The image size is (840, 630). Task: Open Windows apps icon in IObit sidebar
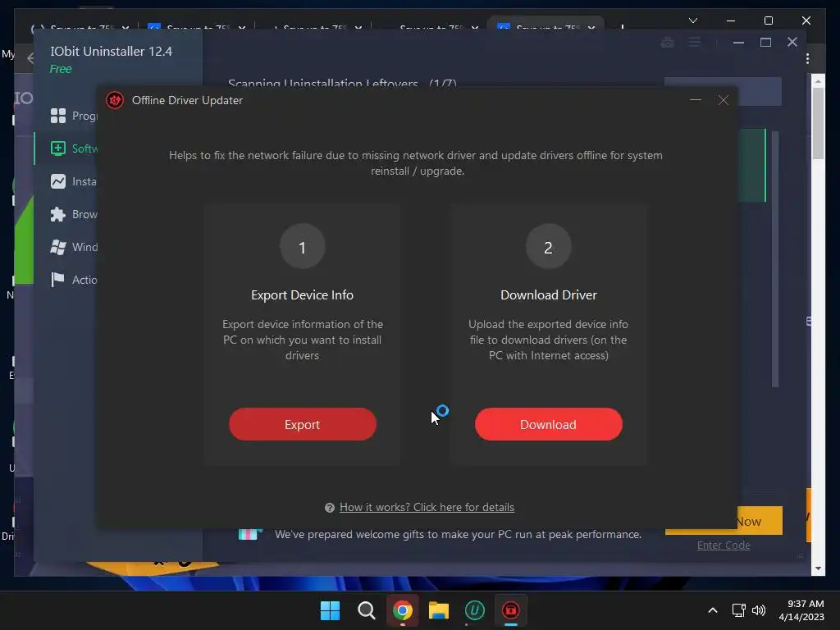pyautogui.click(x=58, y=247)
